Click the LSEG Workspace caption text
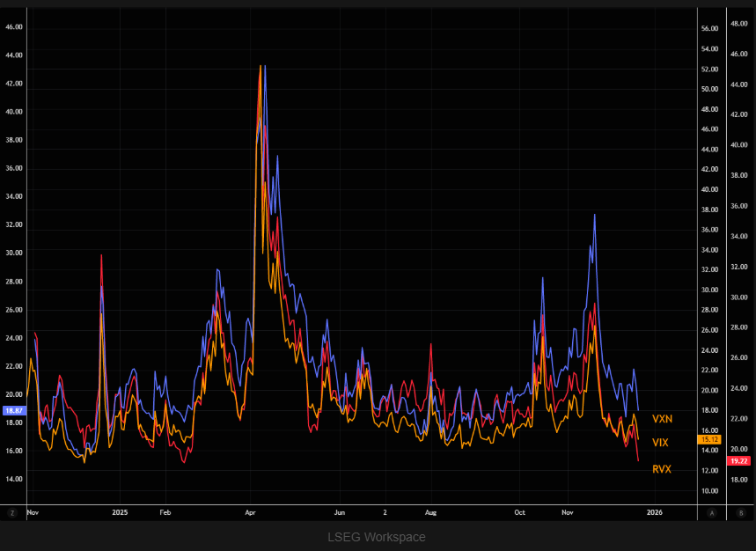756x551 pixels. (377, 536)
